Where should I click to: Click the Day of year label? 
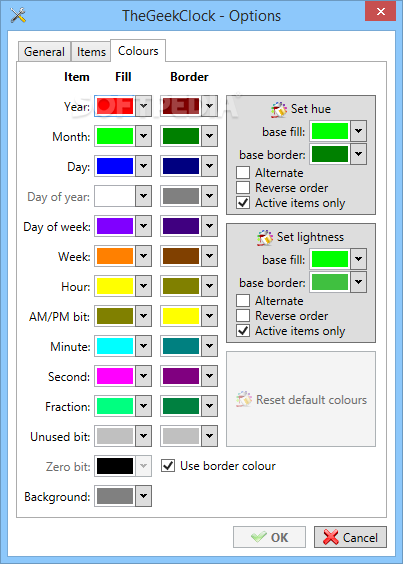click(58, 197)
